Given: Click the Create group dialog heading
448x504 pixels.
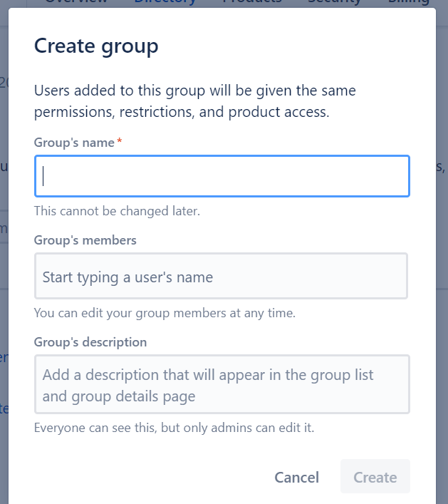Looking at the screenshot, I should click(x=96, y=46).
